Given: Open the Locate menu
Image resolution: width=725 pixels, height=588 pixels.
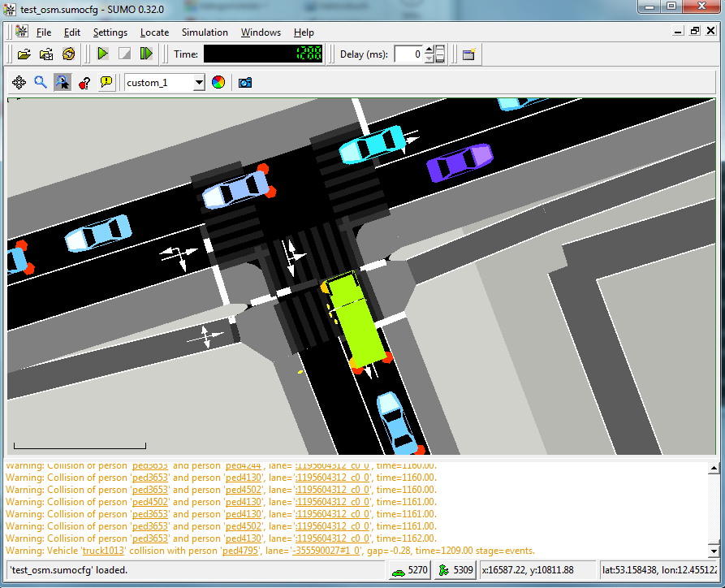Looking at the screenshot, I should pyautogui.click(x=154, y=32).
